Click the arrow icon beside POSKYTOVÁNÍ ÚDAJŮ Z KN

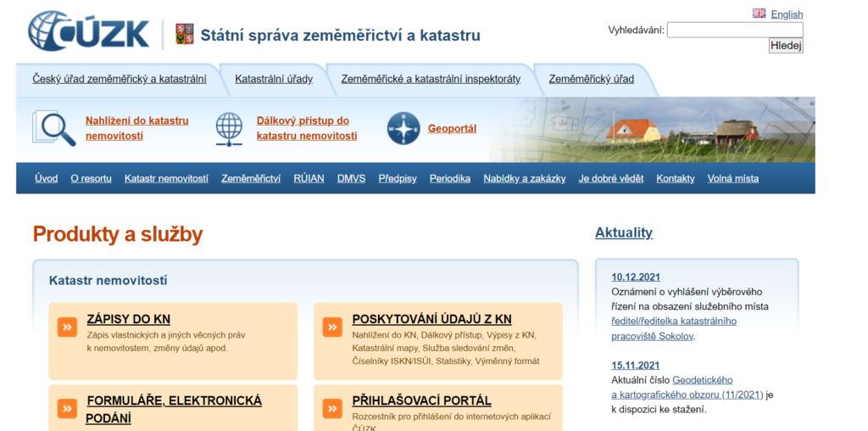tap(332, 327)
